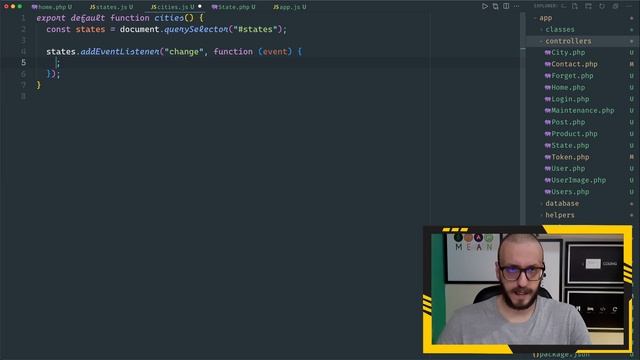The height and width of the screenshot is (360, 640).
Task: Open User.php in the file tree
Action: 568,168
